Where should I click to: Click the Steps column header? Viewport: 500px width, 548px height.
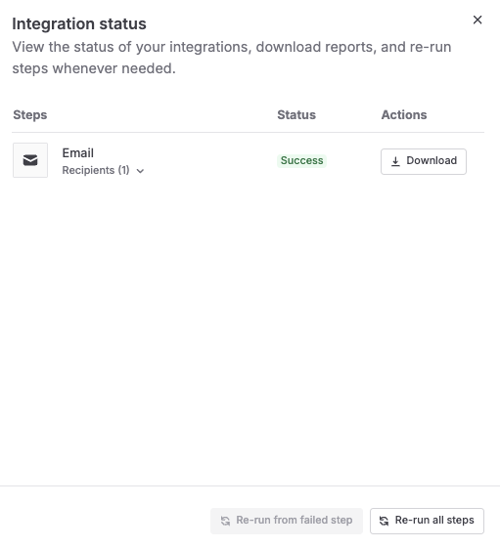(30, 115)
